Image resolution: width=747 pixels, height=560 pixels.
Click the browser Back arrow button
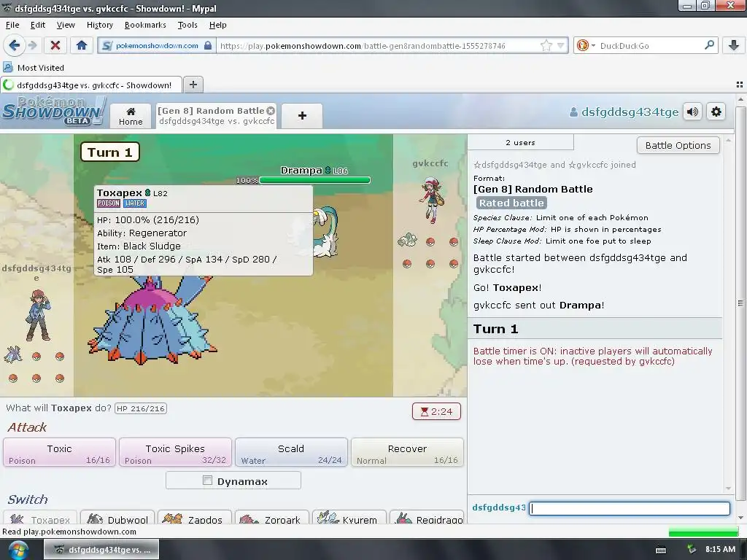point(15,46)
